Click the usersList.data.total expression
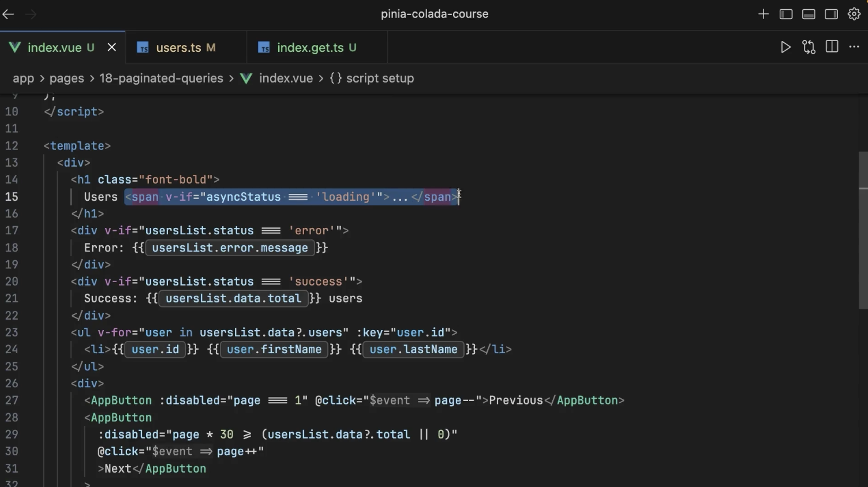The height and width of the screenshot is (487, 868). (233, 299)
